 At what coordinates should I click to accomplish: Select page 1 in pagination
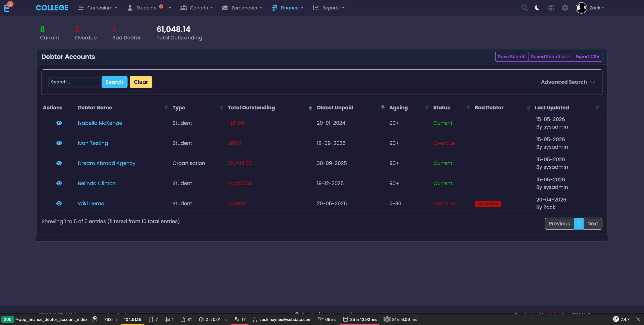pos(579,223)
